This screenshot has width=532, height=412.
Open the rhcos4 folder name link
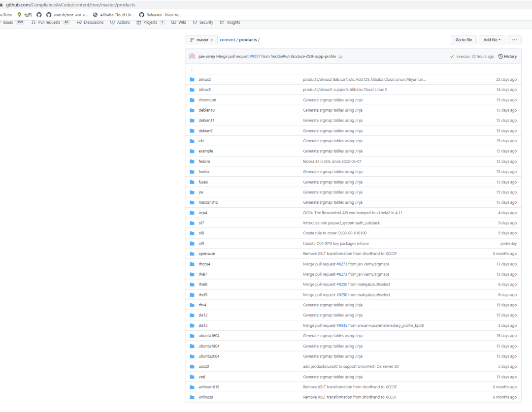204,264
